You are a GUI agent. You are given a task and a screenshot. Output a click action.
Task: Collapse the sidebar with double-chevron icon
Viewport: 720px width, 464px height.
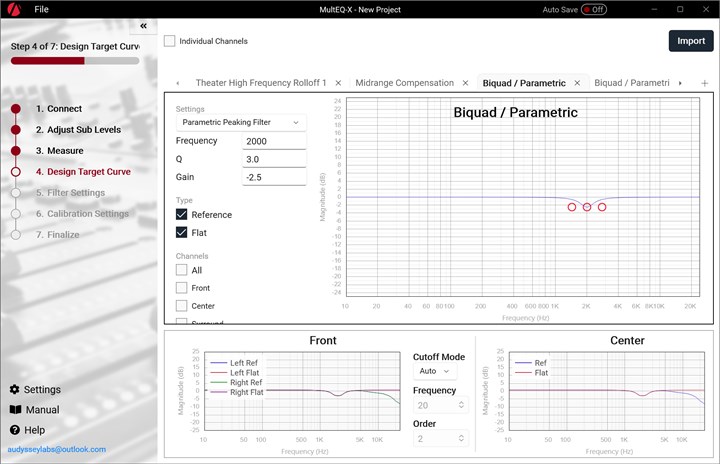coord(143,26)
